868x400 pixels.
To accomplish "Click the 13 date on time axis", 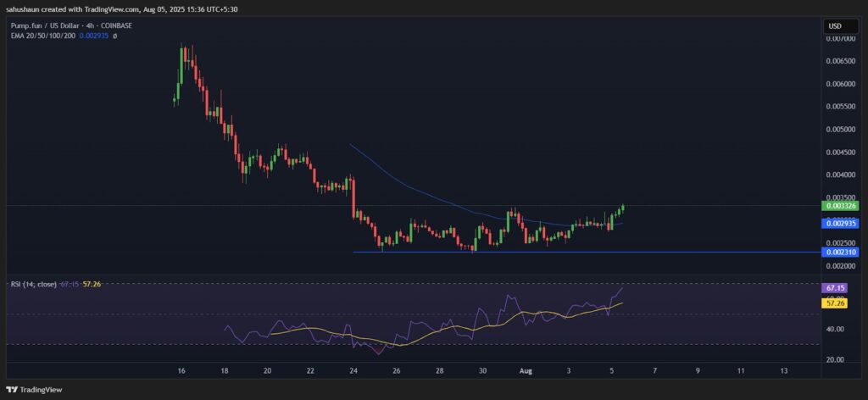I will click(x=783, y=371).
